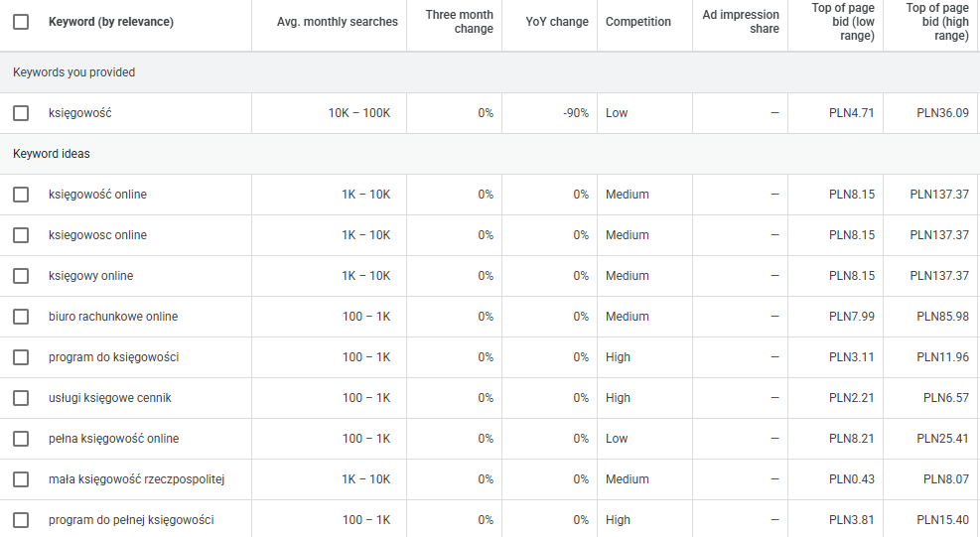Screen dimensions: 980x537
Task: Click the księgowość online keyword text
Action: [97, 195]
